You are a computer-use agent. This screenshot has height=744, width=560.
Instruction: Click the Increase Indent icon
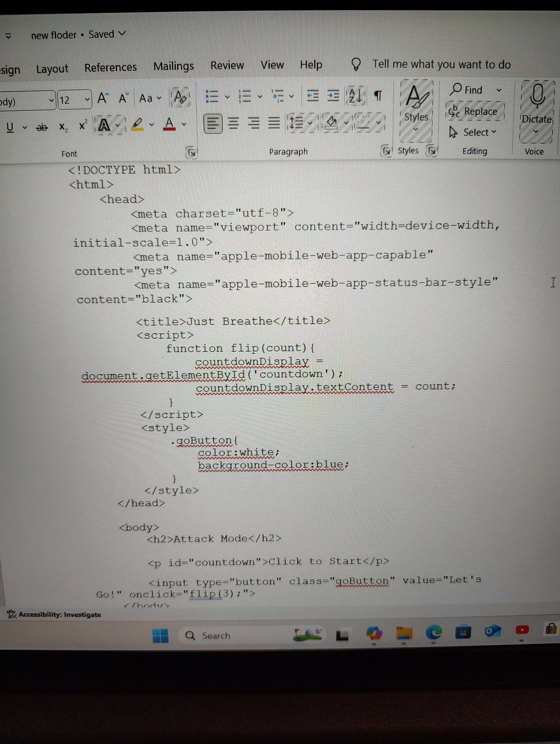coord(333,96)
